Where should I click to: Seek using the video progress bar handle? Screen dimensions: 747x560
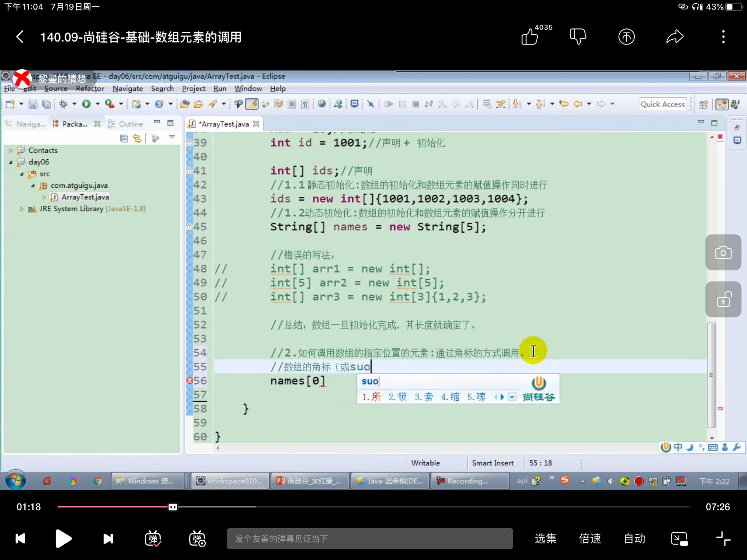173,507
